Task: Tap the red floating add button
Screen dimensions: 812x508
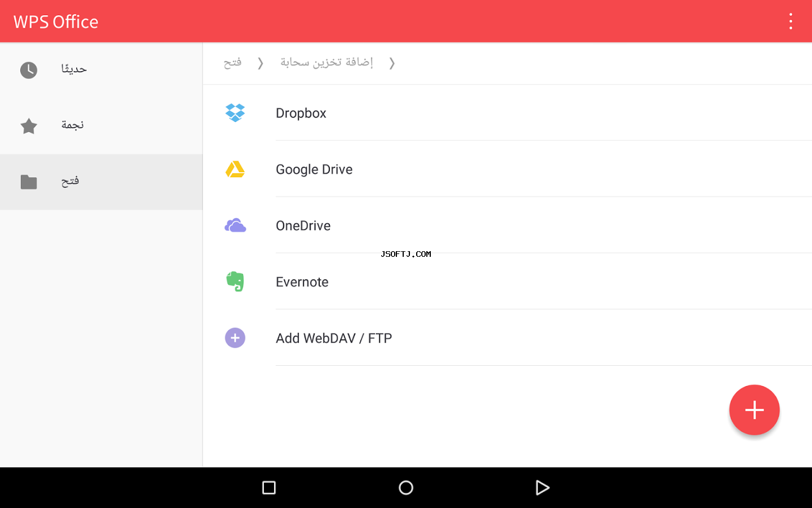Action: pyautogui.click(x=754, y=410)
